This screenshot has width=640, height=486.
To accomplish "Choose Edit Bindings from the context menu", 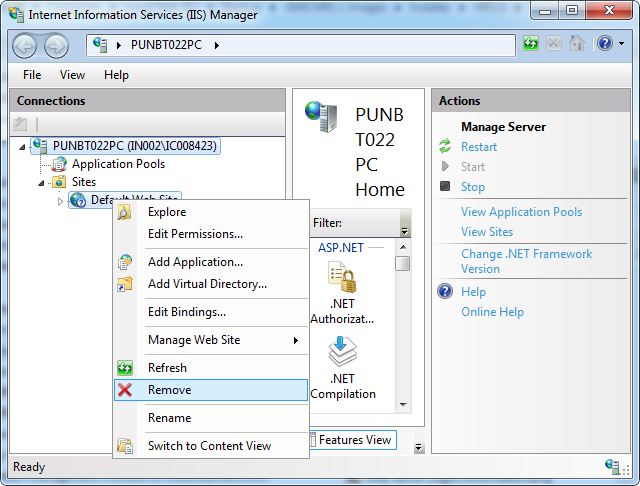I will click(x=186, y=312).
